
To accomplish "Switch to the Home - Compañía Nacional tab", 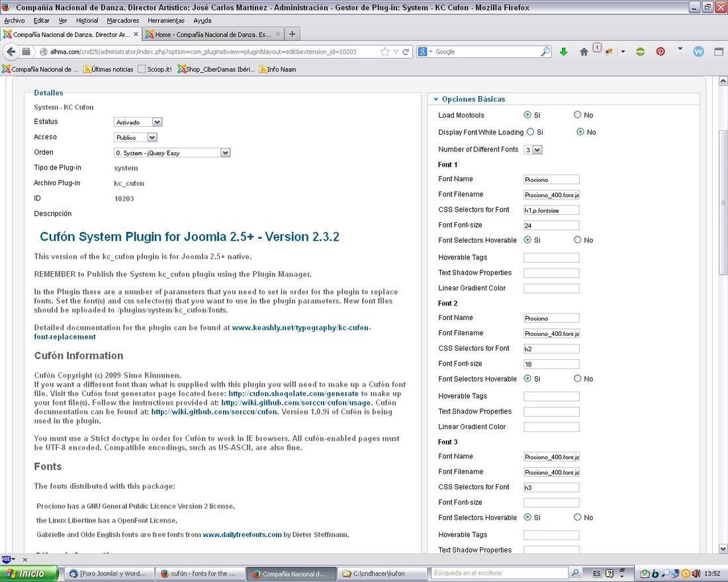I will 212,34.
